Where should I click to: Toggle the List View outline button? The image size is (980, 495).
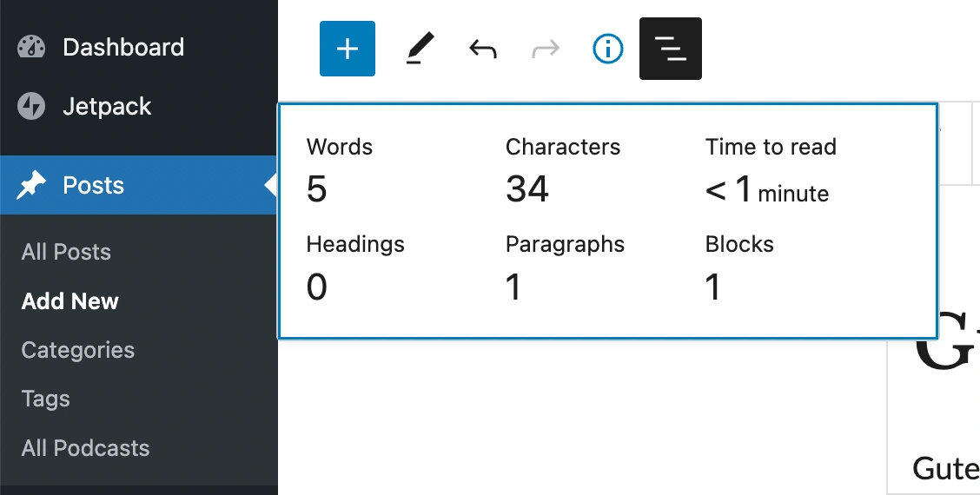[x=670, y=49]
